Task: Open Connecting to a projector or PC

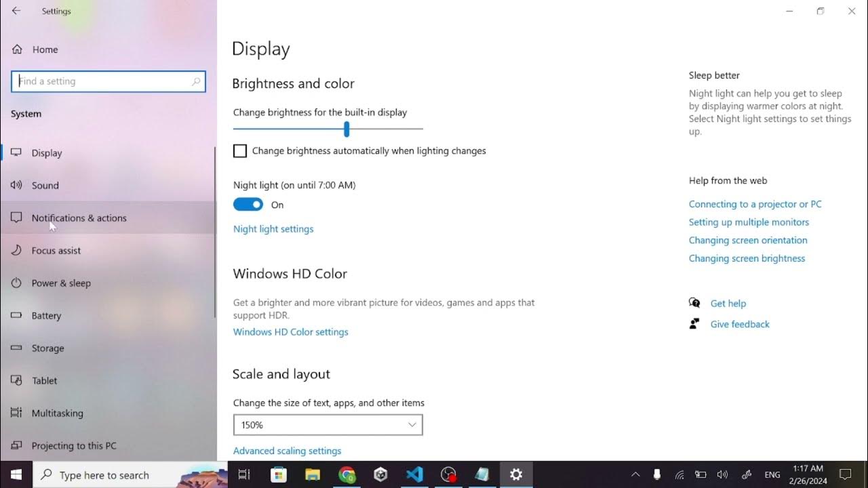Action: pyautogui.click(x=755, y=204)
